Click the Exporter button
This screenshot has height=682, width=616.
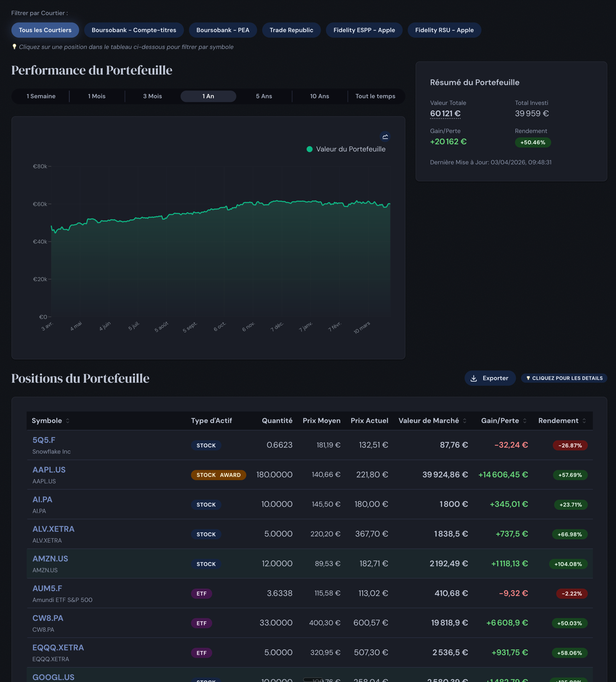tap(490, 378)
